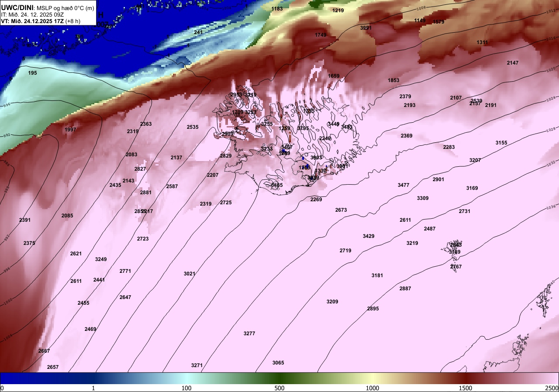
Task: Pick the value 2719 on the map
Action: click(x=345, y=251)
